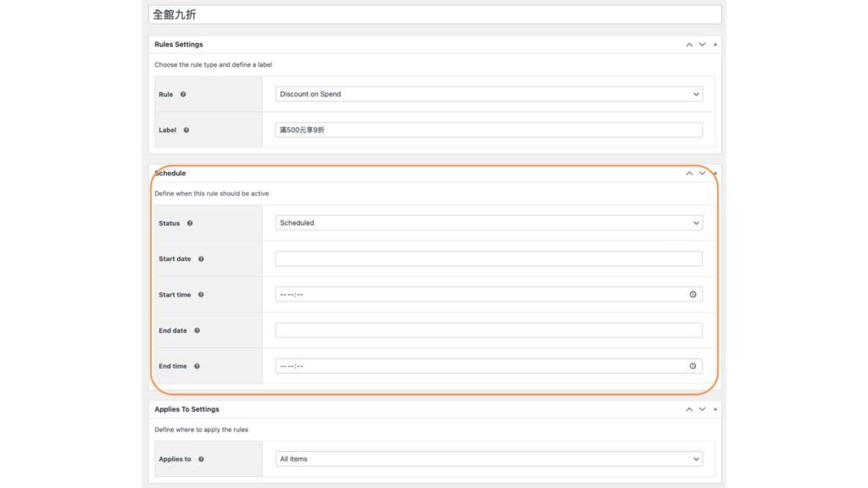Viewport: 868px width, 488px height.
Task: Move Schedule panel down with arrow
Action: tap(702, 173)
